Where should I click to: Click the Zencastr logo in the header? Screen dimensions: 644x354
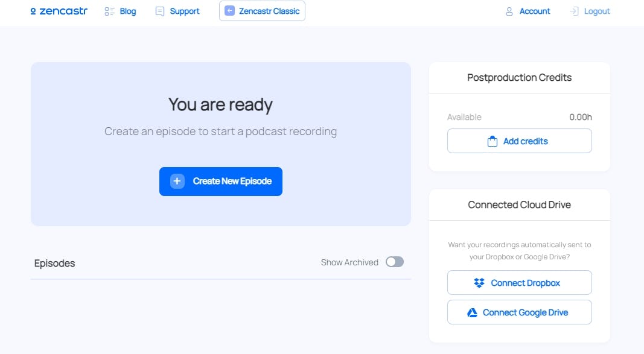tap(59, 11)
